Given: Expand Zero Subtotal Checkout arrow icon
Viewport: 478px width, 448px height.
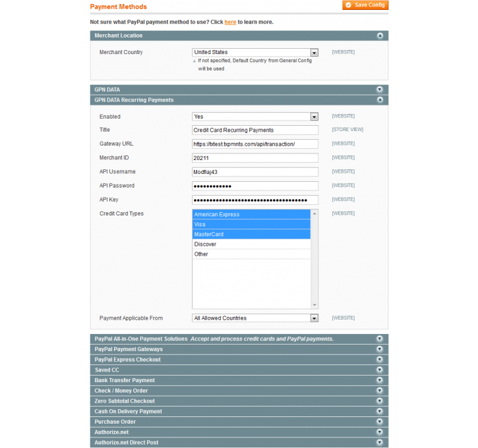Looking at the screenshot, I should coord(380,401).
